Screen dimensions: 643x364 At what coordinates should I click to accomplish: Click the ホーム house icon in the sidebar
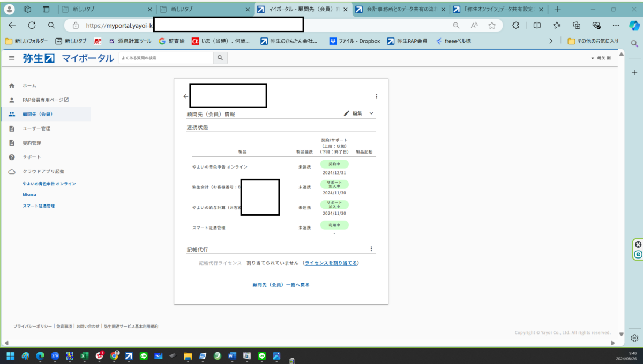coord(12,86)
